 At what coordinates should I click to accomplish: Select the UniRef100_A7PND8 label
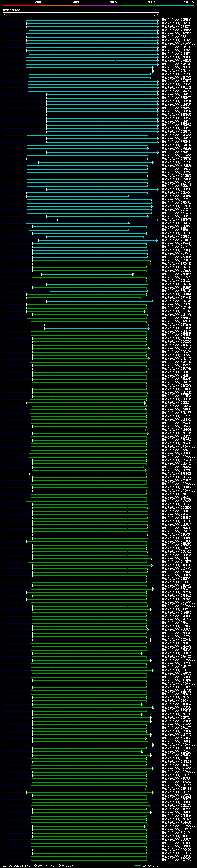177,57
